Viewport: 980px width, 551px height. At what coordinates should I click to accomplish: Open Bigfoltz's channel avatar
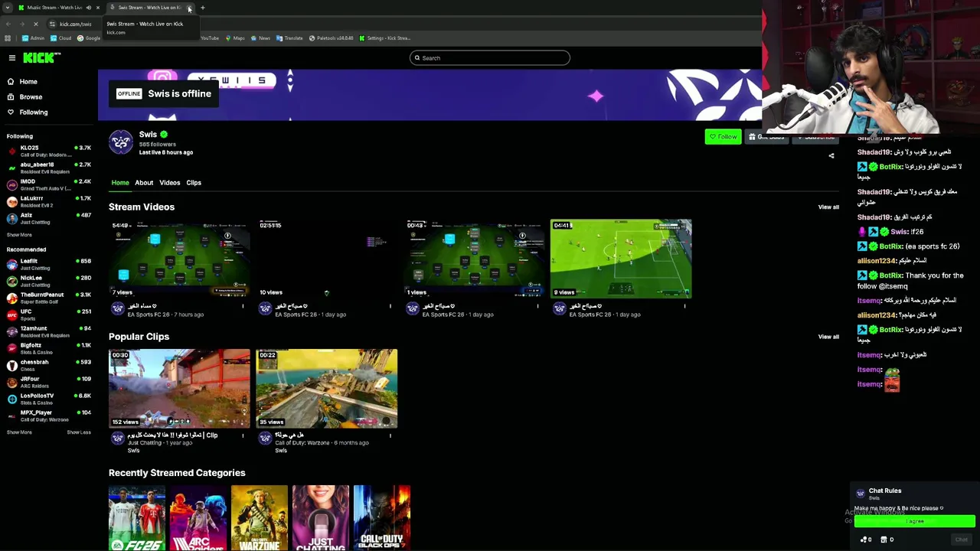coord(11,348)
